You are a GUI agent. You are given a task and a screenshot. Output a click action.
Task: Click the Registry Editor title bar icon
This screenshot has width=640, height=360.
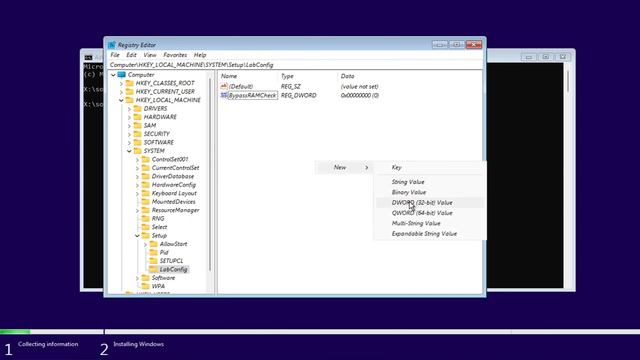click(112, 45)
